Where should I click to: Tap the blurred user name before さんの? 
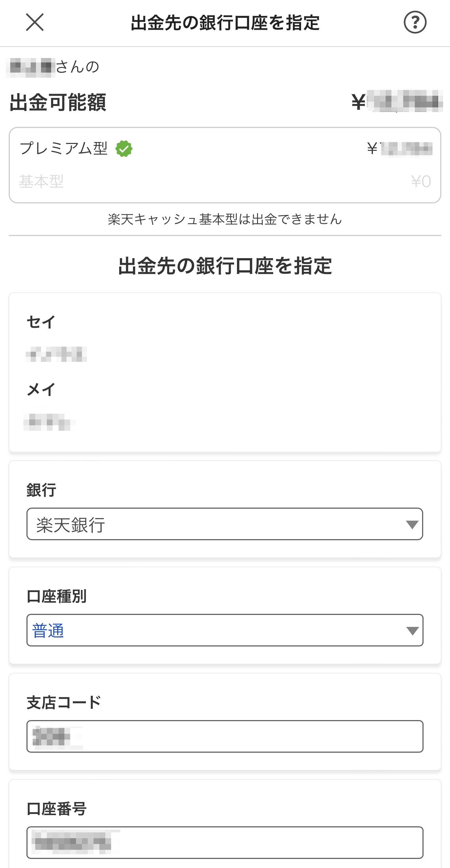pos(31,67)
